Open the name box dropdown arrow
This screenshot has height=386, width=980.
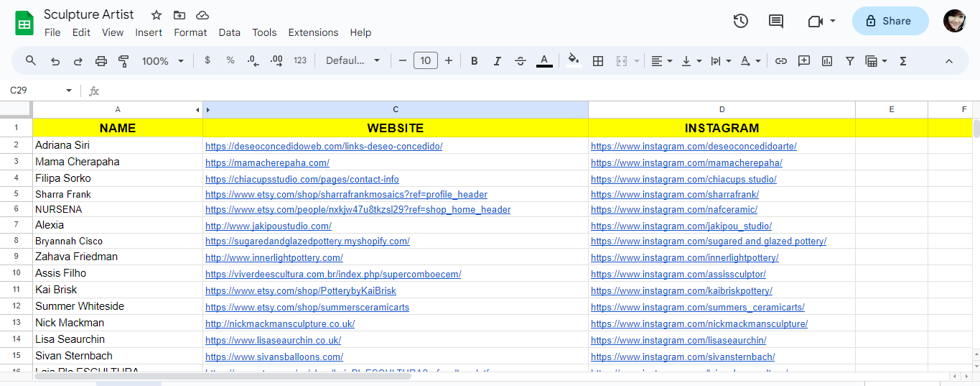coord(69,91)
